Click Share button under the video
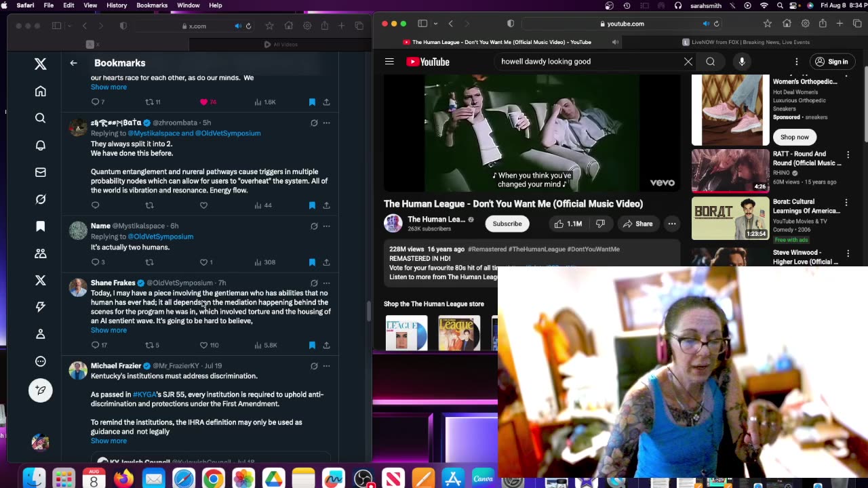The image size is (868, 488). [637, 224]
